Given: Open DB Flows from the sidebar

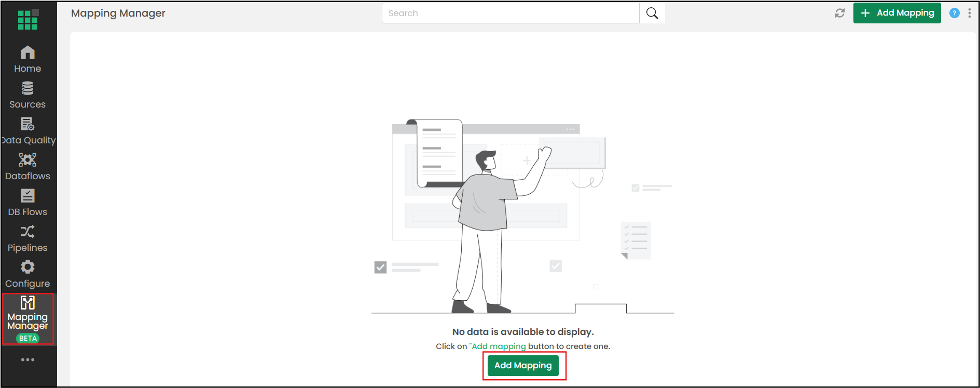Looking at the screenshot, I should [x=27, y=203].
